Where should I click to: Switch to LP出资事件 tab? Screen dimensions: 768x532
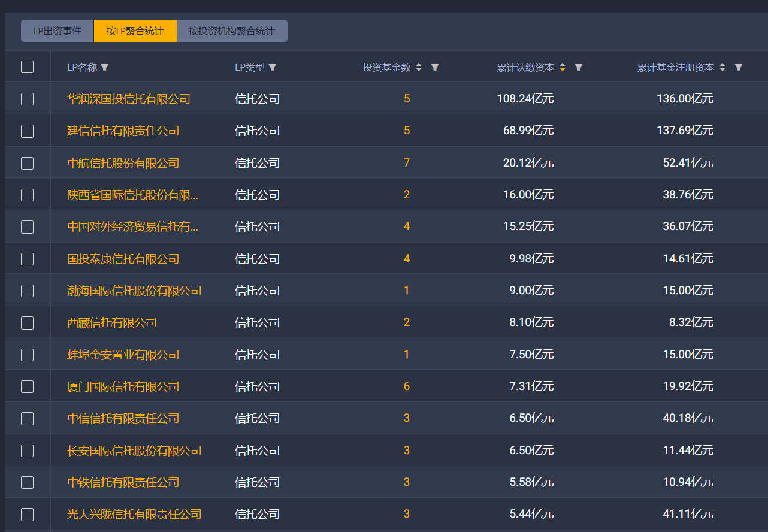pyautogui.click(x=58, y=31)
